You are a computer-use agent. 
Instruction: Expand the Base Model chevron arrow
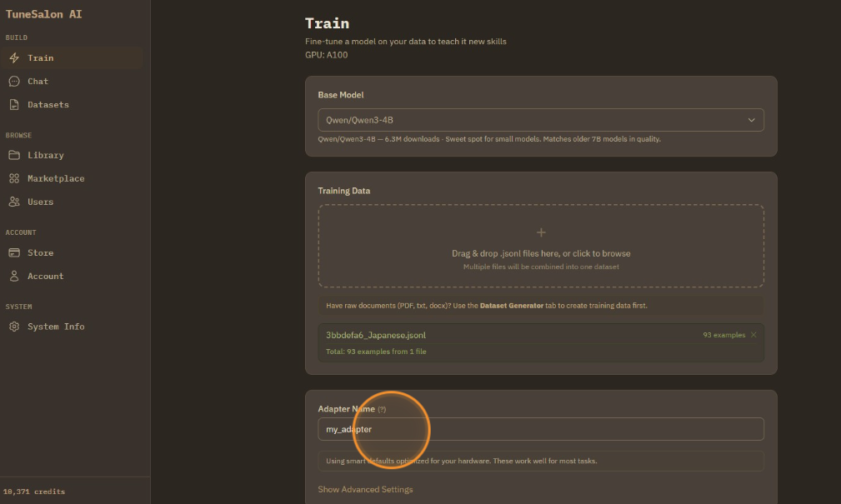751,120
